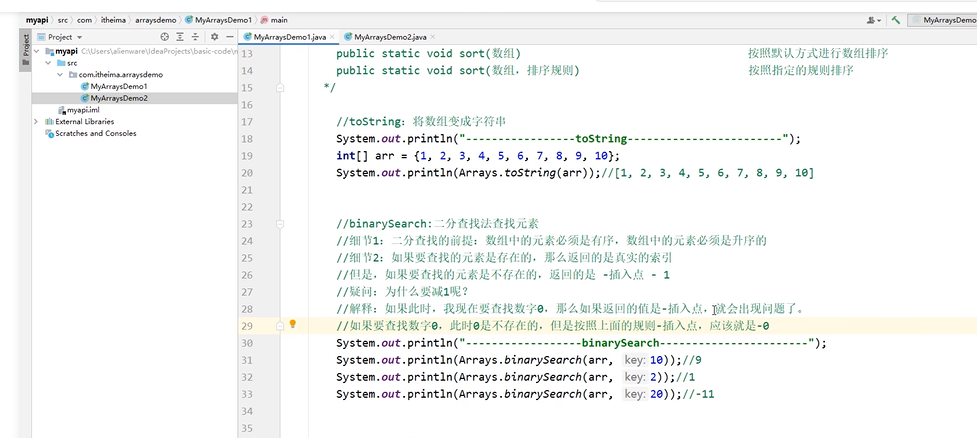Select MyArraysDemo2 in the project tree

point(118,98)
